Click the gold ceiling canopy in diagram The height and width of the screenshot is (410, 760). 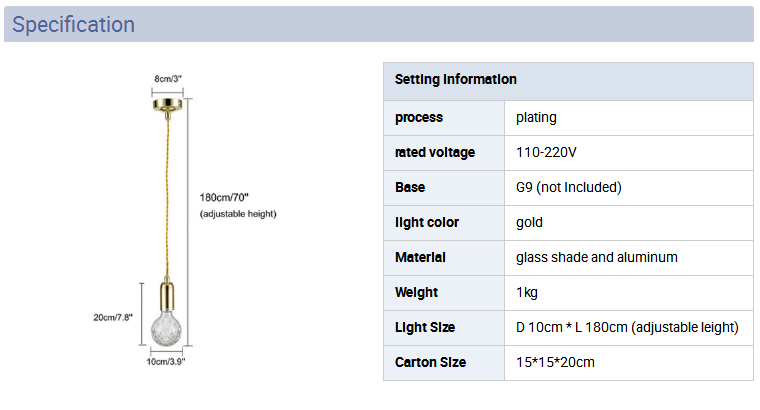pyautogui.click(x=168, y=105)
